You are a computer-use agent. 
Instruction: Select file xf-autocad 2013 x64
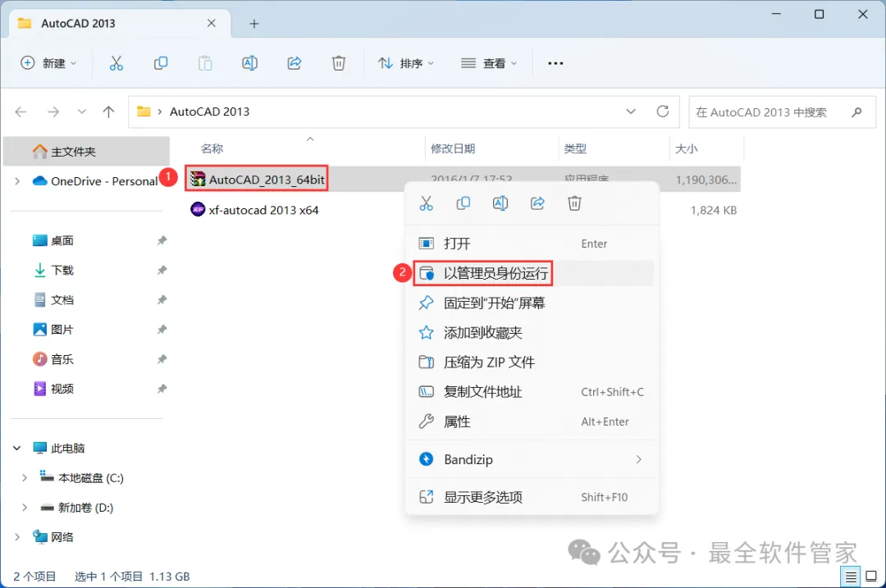(x=255, y=210)
